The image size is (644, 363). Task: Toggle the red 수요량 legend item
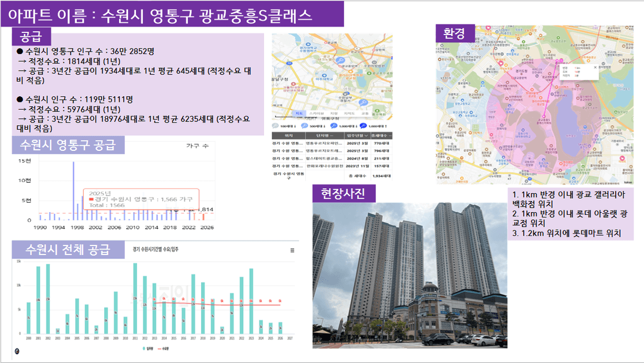tap(163, 349)
